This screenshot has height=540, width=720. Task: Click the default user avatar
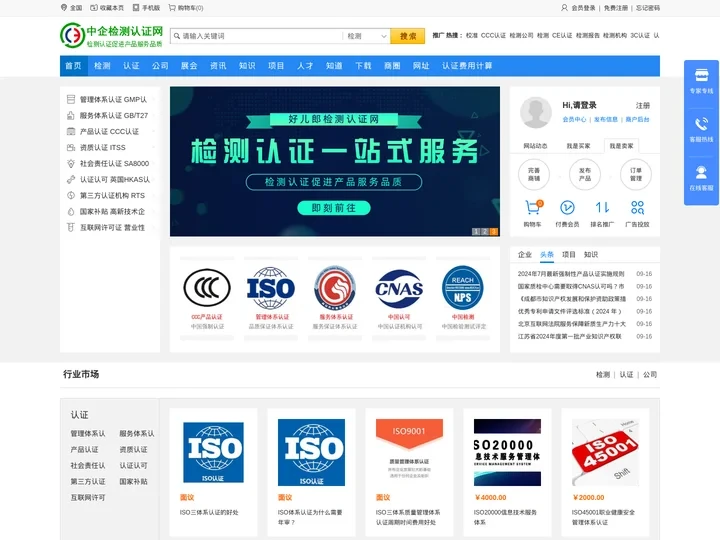pos(535,112)
